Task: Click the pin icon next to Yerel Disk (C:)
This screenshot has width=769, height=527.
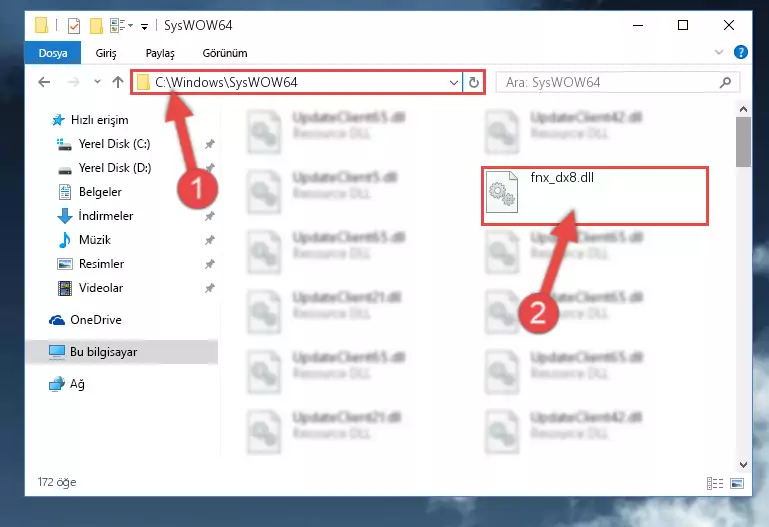Action: tap(209, 144)
